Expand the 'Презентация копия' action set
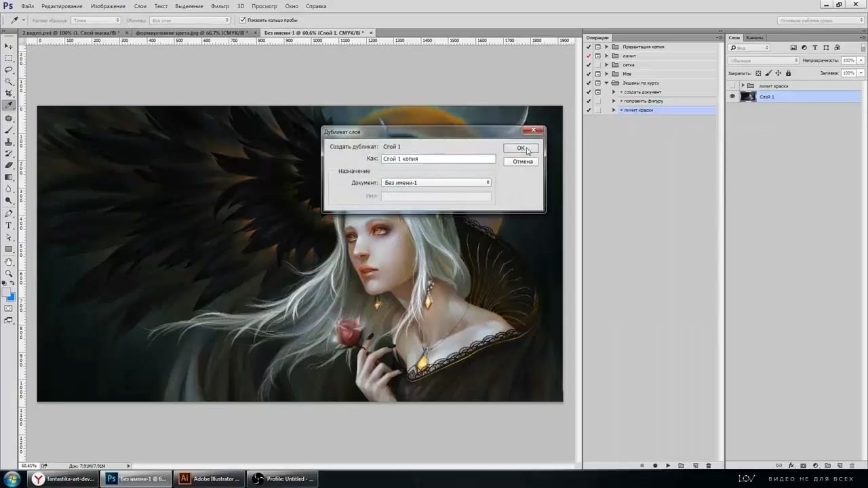 click(607, 47)
